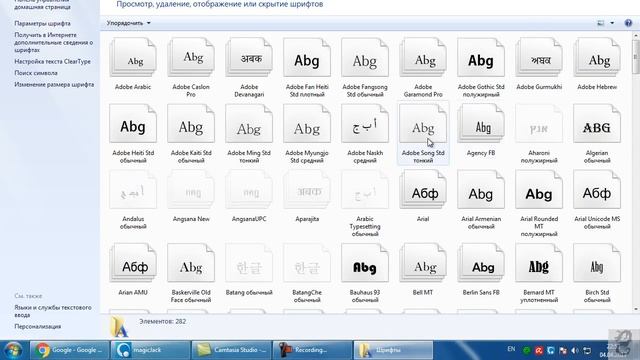Select the Arabic Typesetting font icon
The height and width of the screenshot is (360, 640).
coord(364,190)
